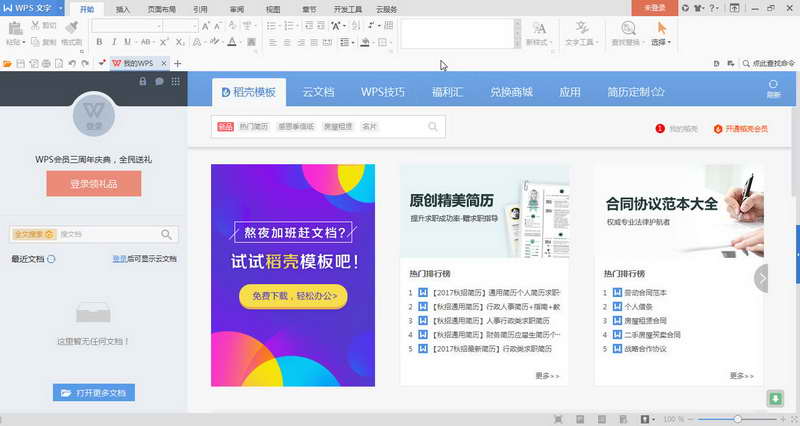This screenshot has width=800, height=426.
Task: Click the Italic formatting icon
Action: coord(114,42)
